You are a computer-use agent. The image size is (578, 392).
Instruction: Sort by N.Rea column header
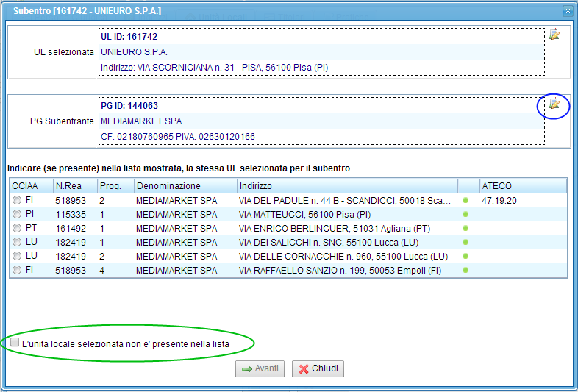76,186
